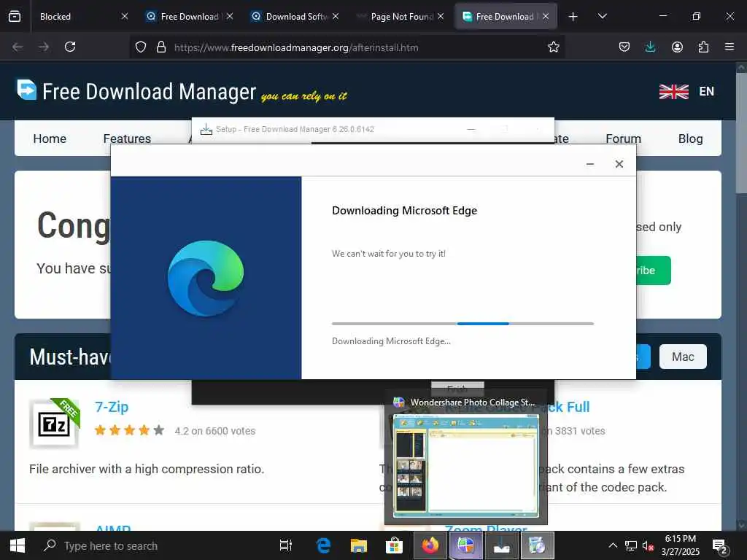Switch to Page Not Found tab
747x560 pixels.
400,17
